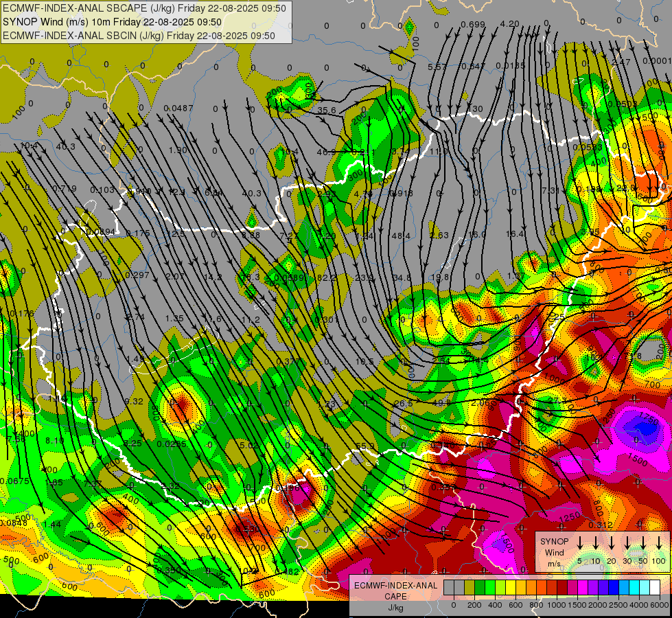Pick the dark red swatch after the 1000 tick
The height and width of the screenshot is (618, 672).
[x=562, y=588]
